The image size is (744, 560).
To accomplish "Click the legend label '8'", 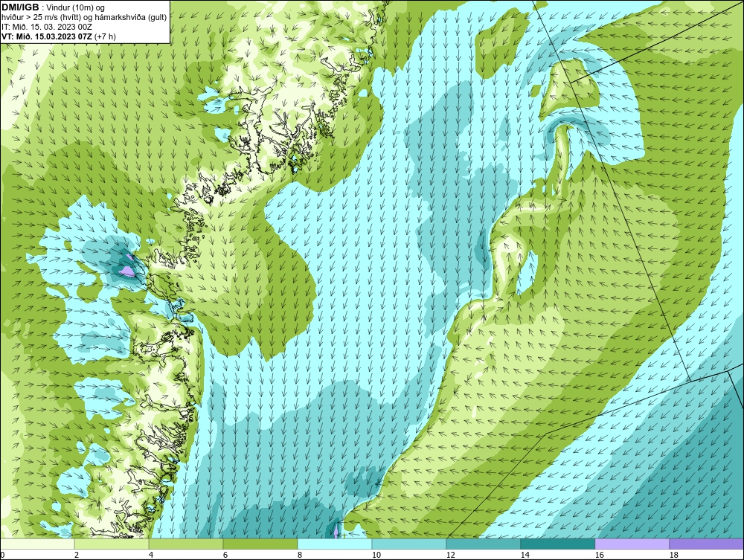I will click(x=300, y=556).
